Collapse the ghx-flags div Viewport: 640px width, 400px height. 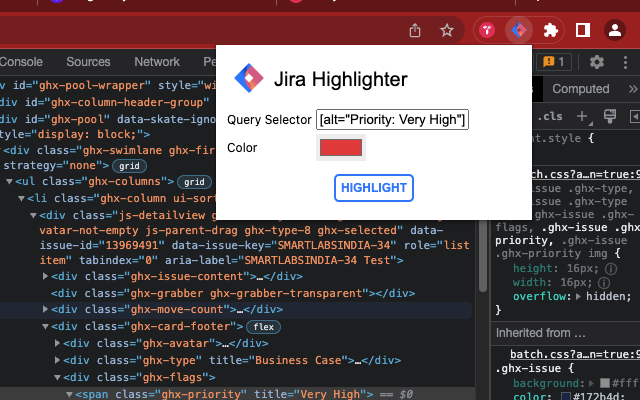coord(58,377)
